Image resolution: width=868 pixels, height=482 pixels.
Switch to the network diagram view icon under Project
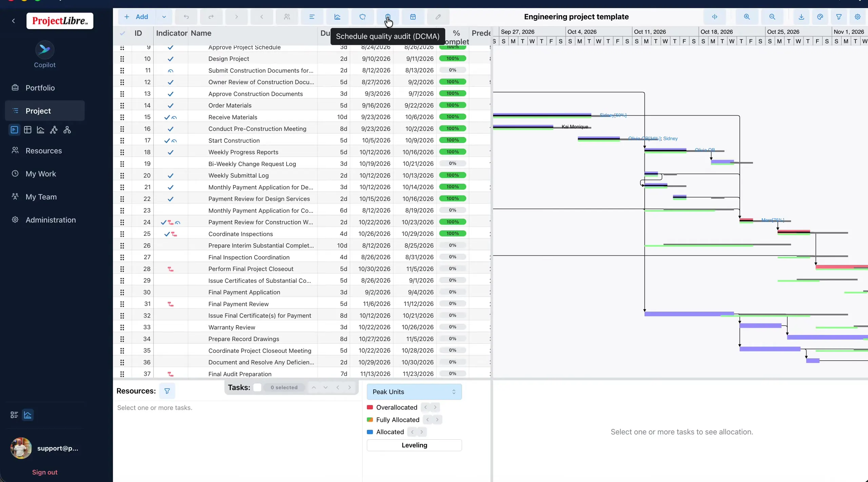(54, 130)
